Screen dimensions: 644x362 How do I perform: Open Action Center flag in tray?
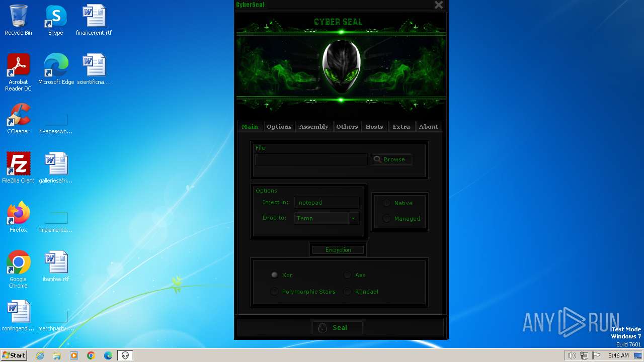596,355
